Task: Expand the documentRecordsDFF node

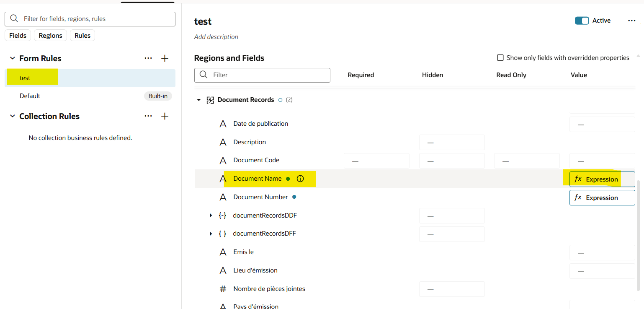Action: 211,234
